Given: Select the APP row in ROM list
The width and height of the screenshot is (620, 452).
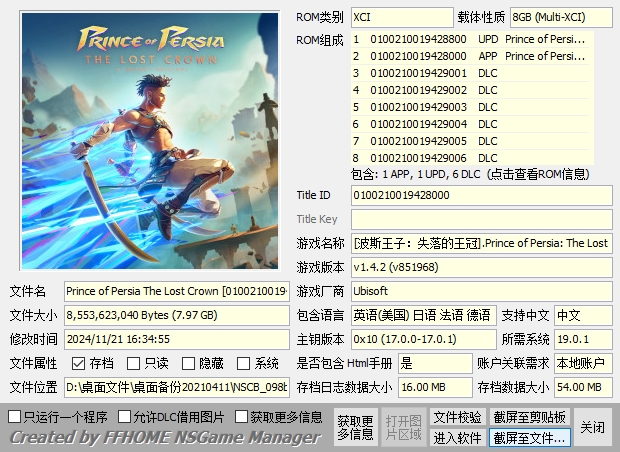Looking at the screenshot, I should tap(470, 56).
